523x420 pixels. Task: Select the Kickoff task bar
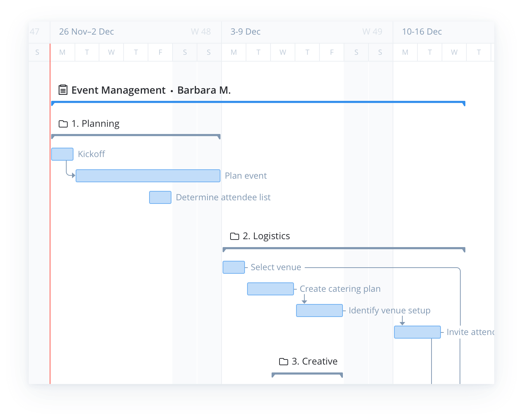(62, 154)
